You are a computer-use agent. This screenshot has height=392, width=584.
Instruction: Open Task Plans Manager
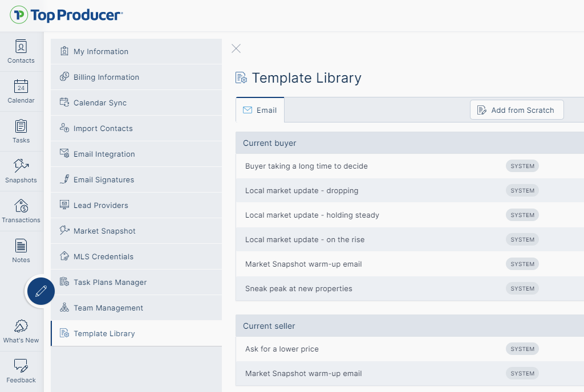coord(110,282)
